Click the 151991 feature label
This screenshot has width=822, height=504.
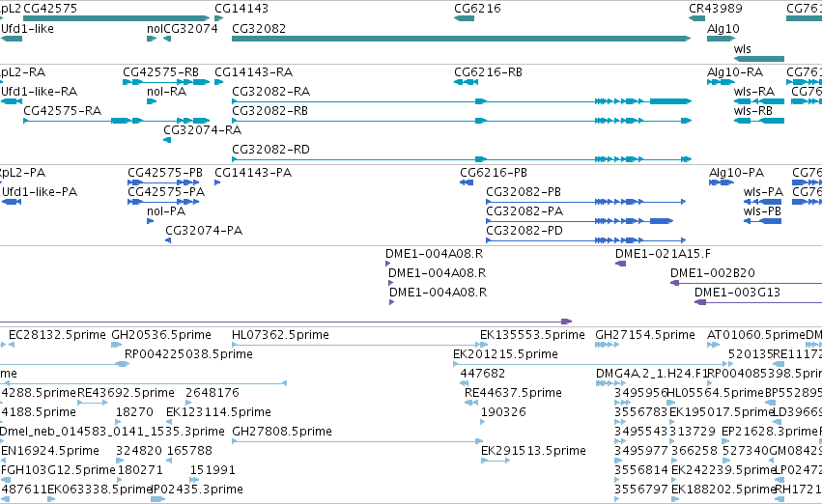click(213, 470)
